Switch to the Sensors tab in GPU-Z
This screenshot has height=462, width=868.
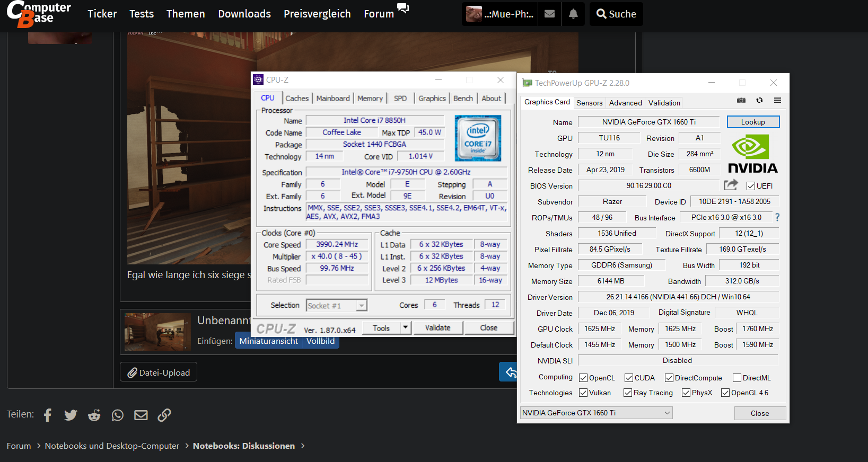(x=590, y=103)
